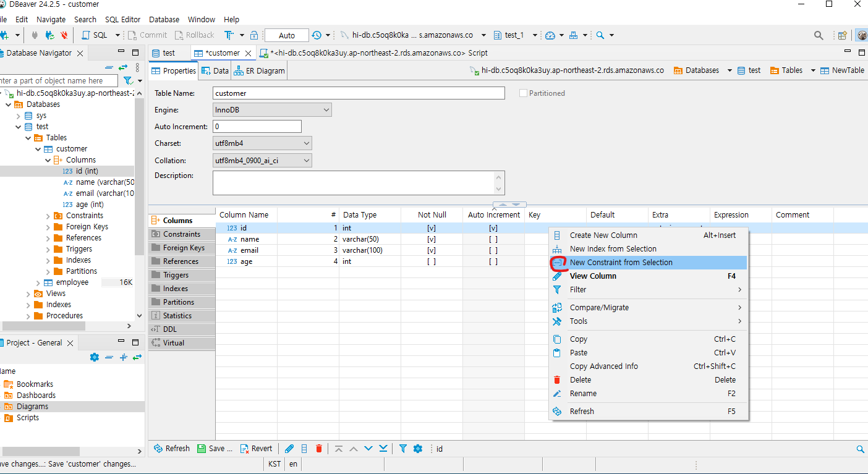Expand the Views folder in navigator tree

pyautogui.click(x=28, y=294)
